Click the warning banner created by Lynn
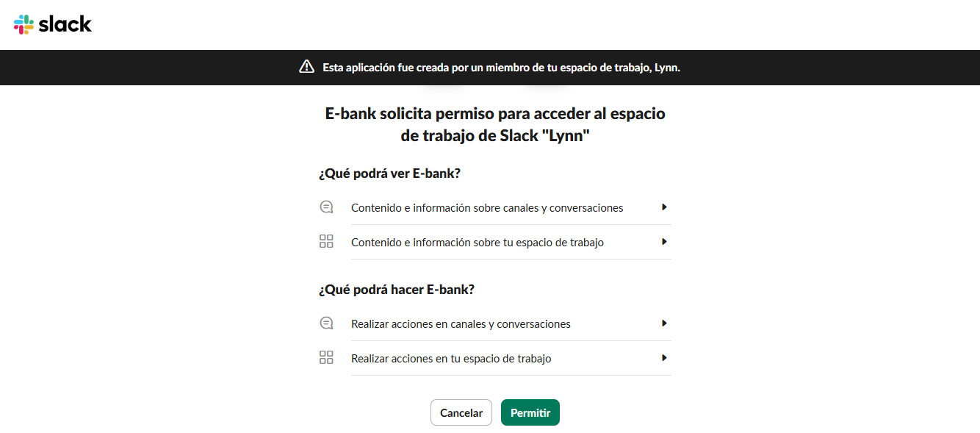The height and width of the screenshot is (433, 980). click(x=490, y=67)
